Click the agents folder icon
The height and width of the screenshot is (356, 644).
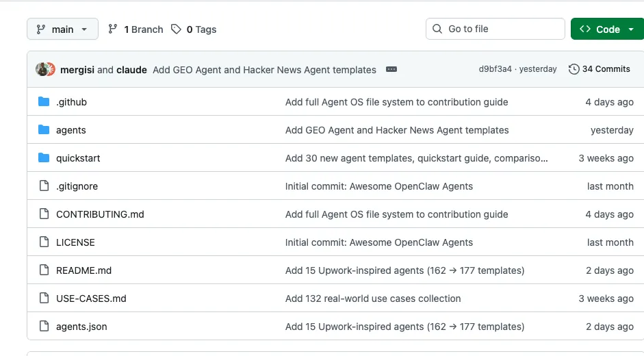point(44,130)
